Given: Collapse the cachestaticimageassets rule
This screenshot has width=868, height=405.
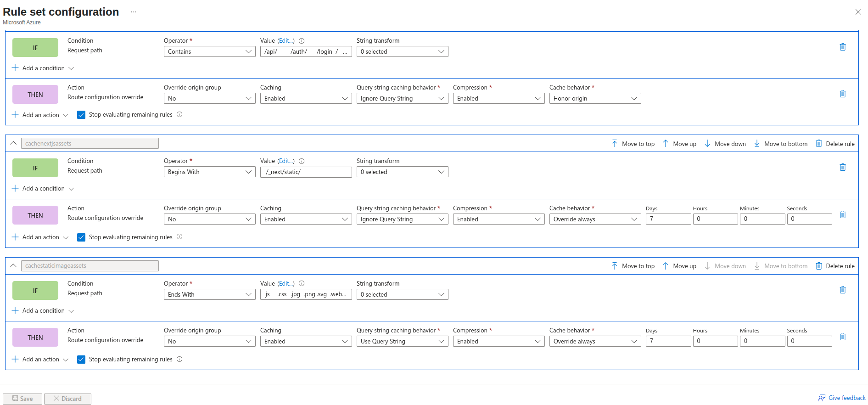Looking at the screenshot, I should click(13, 265).
